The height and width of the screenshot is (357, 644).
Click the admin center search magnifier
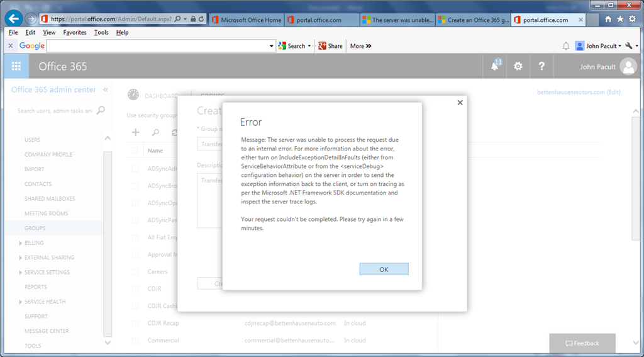[100, 110]
